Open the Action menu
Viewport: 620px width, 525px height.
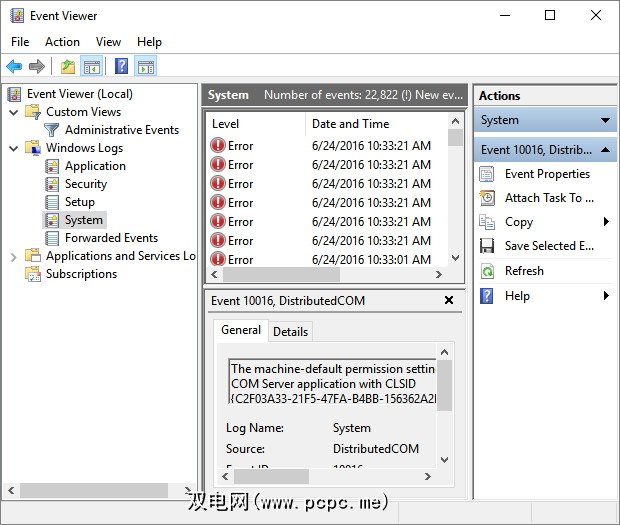(62, 42)
